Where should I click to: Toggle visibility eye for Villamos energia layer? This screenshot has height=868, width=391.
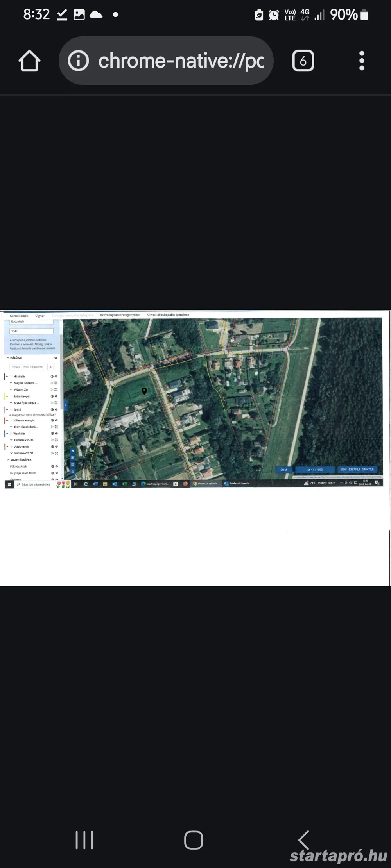tap(56, 421)
